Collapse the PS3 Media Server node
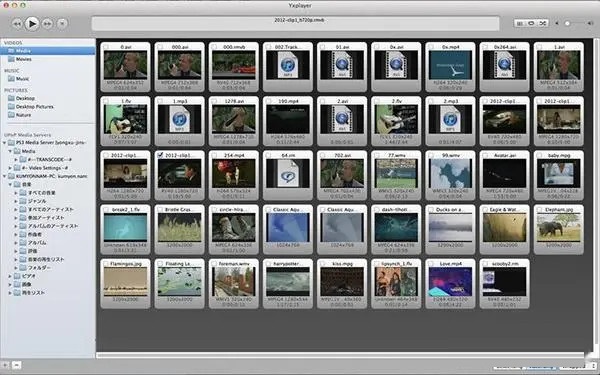Viewport: 600px width, 375px height. click(x=5, y=143)
